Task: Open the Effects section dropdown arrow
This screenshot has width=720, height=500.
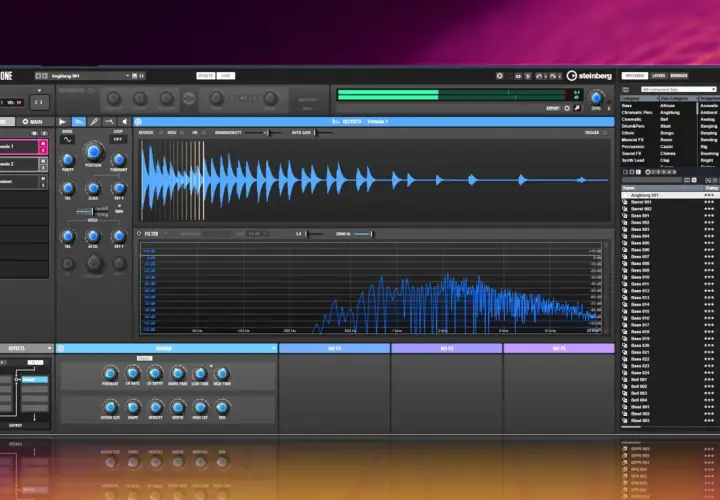Action: [x=50, y=348]
